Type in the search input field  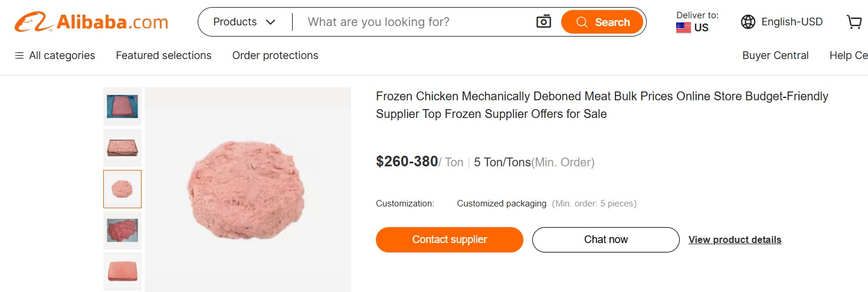(x=413, y=22)
